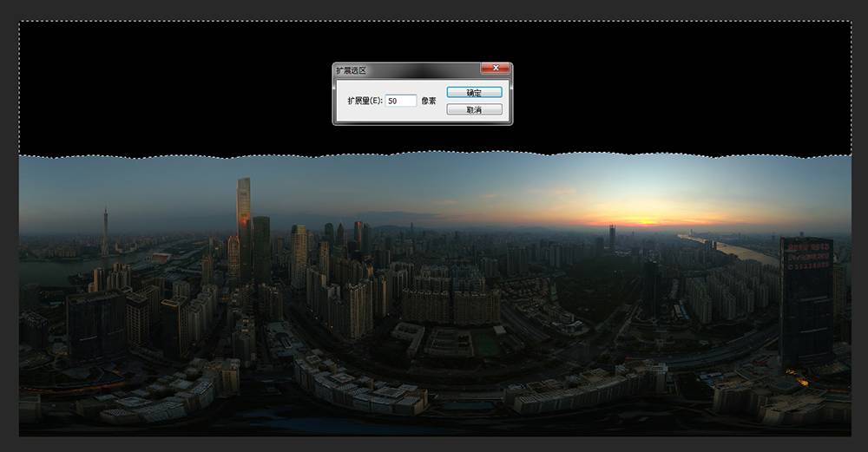
Task: Click the 像素 unit label
Action: point(429,101)
